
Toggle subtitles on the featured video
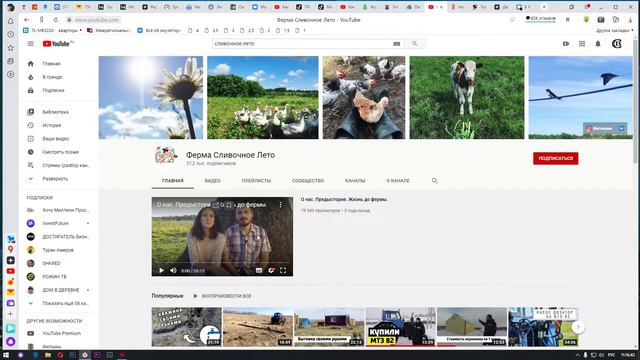tap(259, 270)
